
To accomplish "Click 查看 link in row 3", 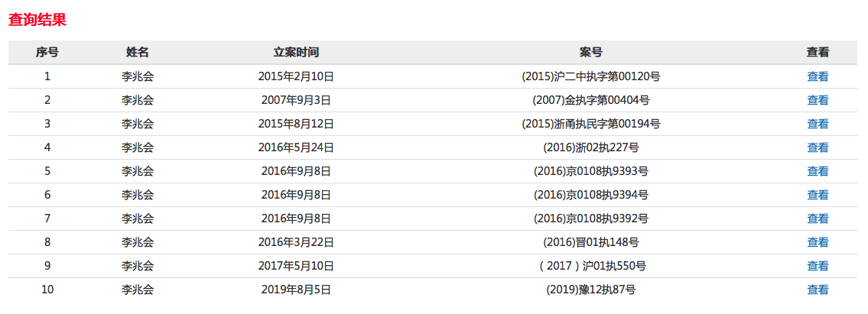I will pyautogui.click(x=818, y=124).
